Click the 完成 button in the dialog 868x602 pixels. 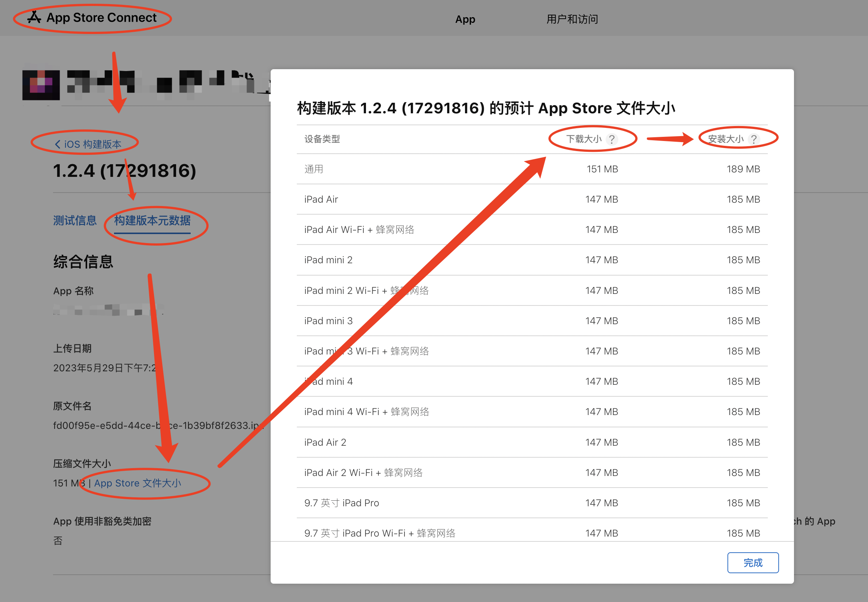[x=752, y=563]
